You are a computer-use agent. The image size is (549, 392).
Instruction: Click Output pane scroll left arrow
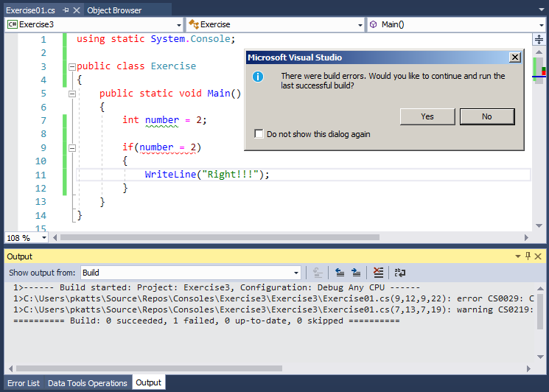click(11, 368)
